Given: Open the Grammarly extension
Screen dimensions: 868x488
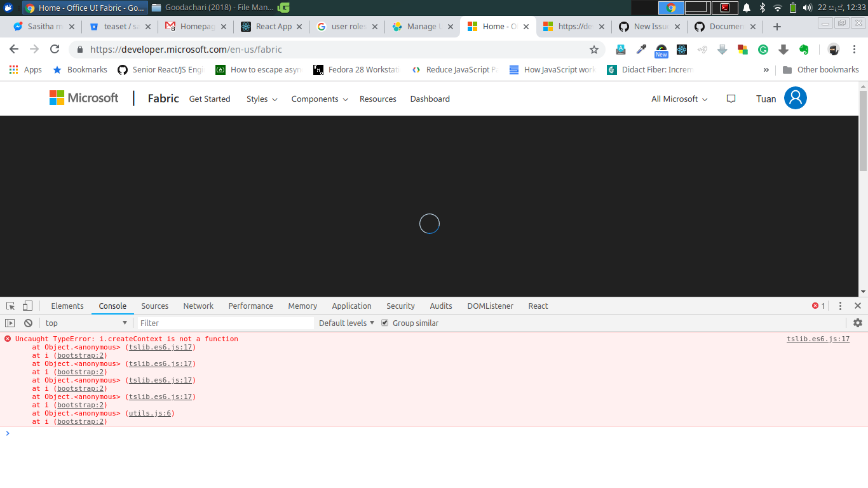Looking at the screenshot, I should tap(763, 49).
